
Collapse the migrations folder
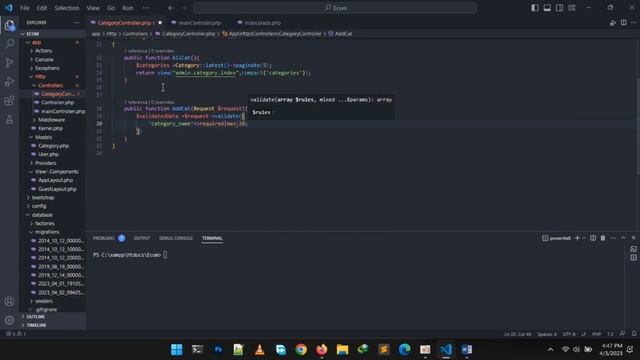(47, 232)
